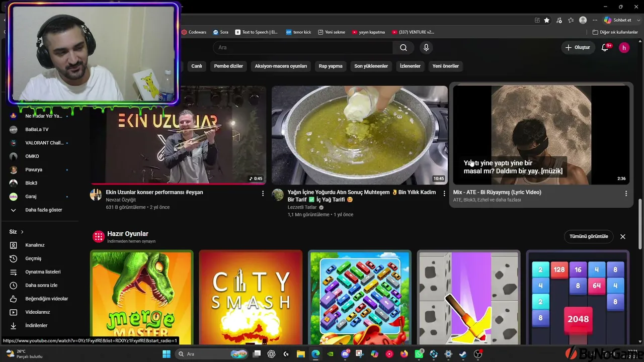This screenshot has width=644, height=362.
Task: Open the Edge profile icon
Action: point(583,20)
